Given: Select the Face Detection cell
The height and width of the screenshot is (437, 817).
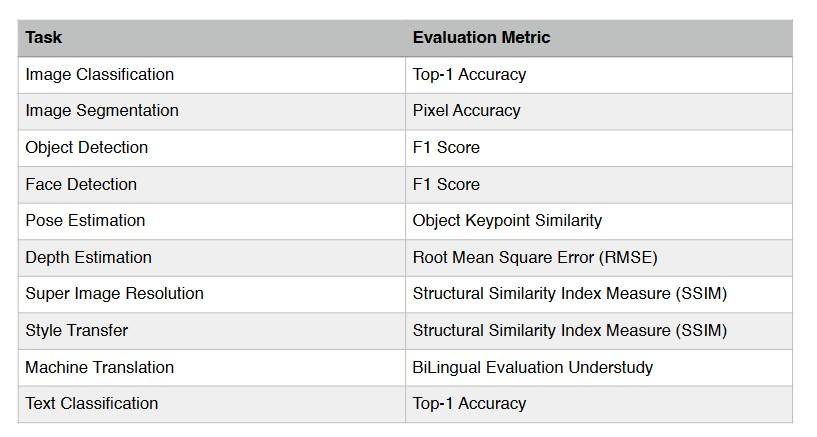Looking at the screenshot, I should pyautogui.click(x=81, y=185).
